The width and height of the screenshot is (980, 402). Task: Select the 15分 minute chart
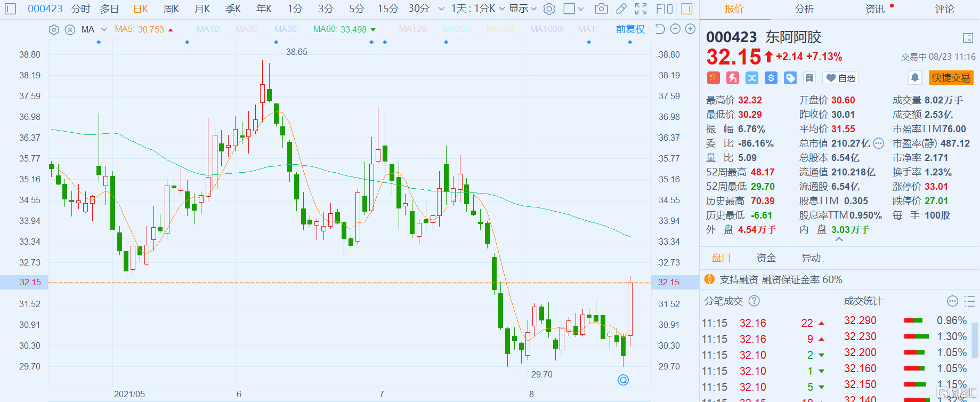(x=388, y=9)
